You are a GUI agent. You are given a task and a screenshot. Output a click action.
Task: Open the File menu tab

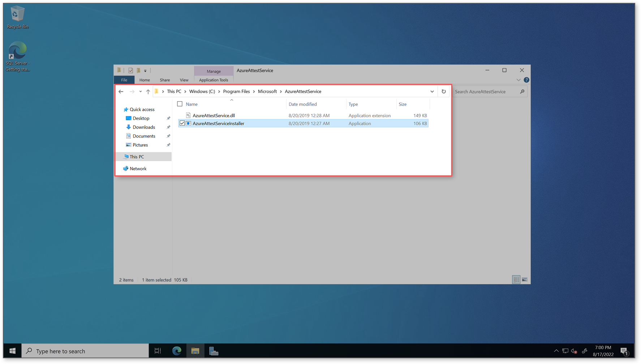click(124, 80)
